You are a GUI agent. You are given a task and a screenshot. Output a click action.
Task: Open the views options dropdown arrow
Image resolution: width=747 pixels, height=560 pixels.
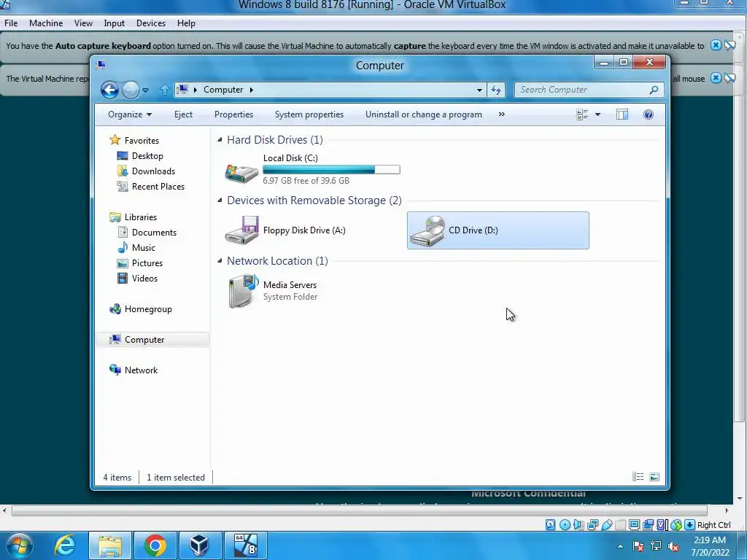(x=597, y=114)
